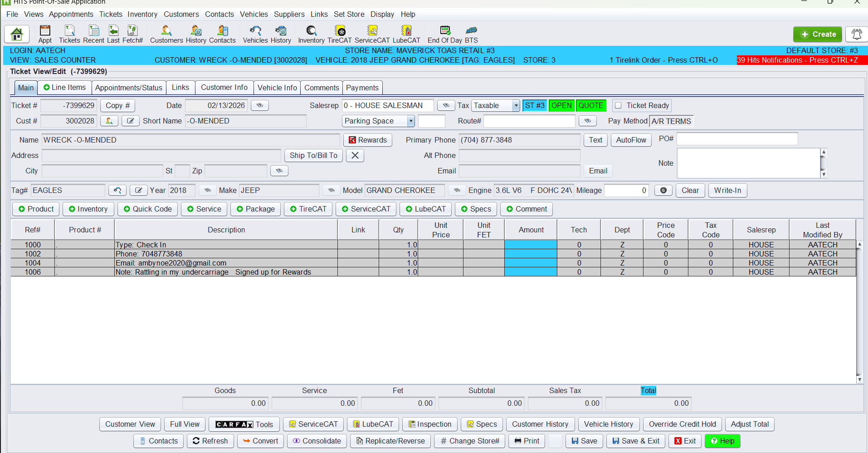Click the Mileage input field
Image resolution: width=868 pixels, height=453 pixels.
[x=626, y=190]
